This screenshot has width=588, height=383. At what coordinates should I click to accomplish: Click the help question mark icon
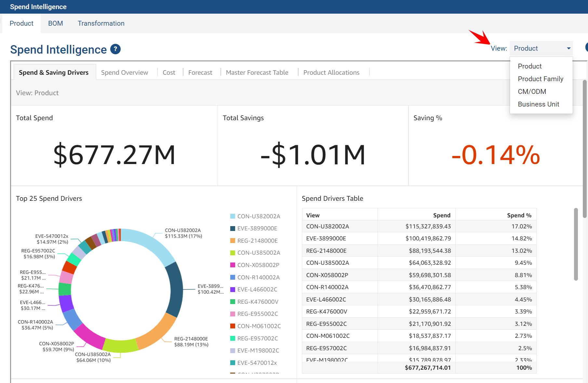(115, 49)
